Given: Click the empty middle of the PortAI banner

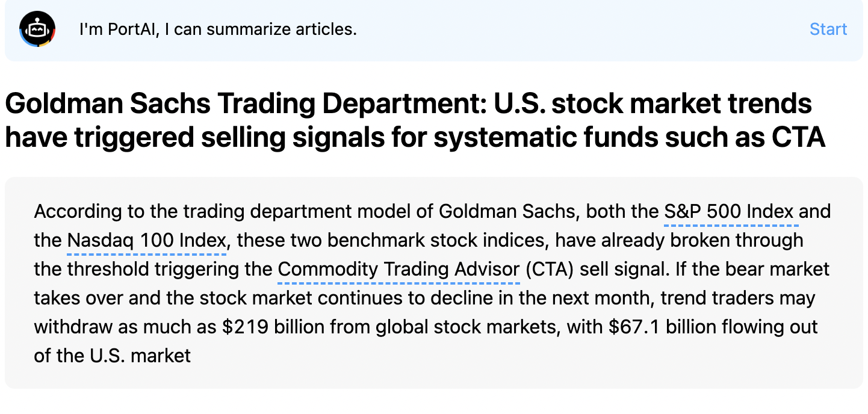Looking at the screenshot, I should click(x=572, y=29).
